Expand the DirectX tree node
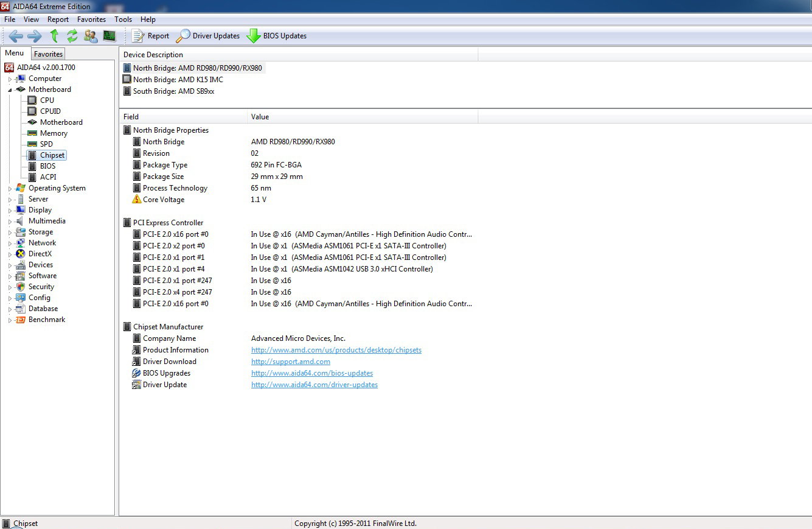This screenshot has width=812, height=529. [10, 254]
